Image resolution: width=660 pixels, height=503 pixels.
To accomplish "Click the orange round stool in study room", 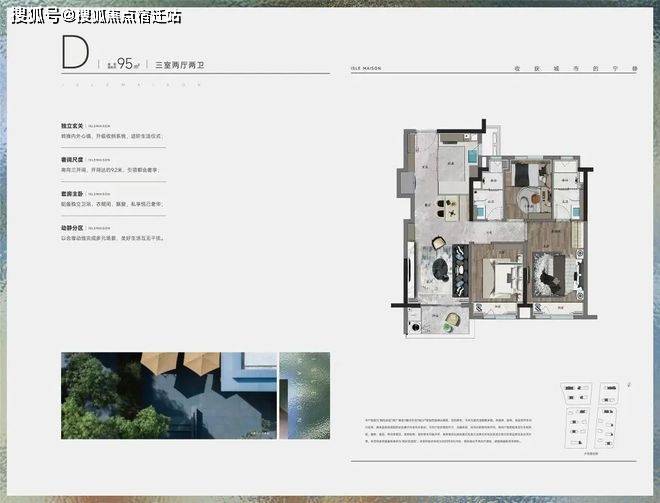I will 535,199.
